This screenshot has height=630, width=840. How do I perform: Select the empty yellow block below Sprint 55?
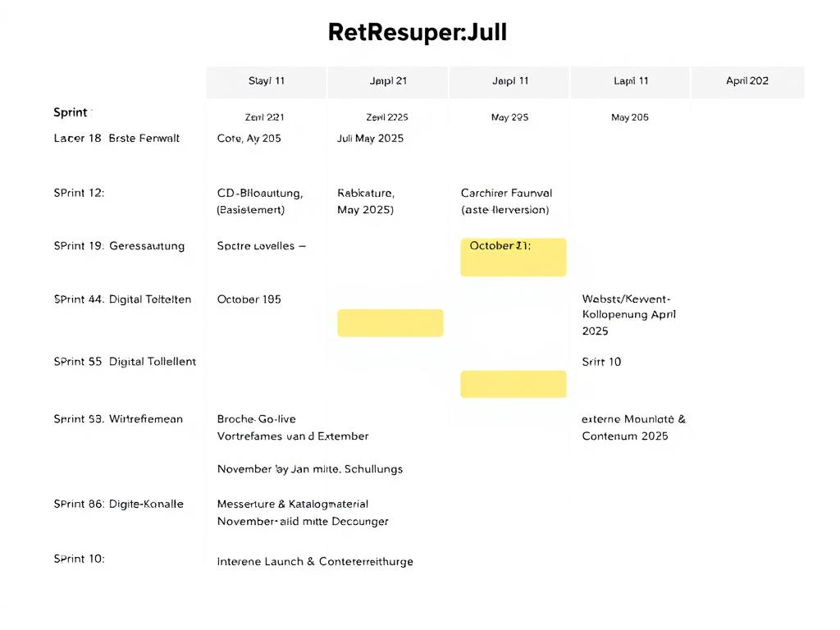pyautogui.click(x=514, y=384)
